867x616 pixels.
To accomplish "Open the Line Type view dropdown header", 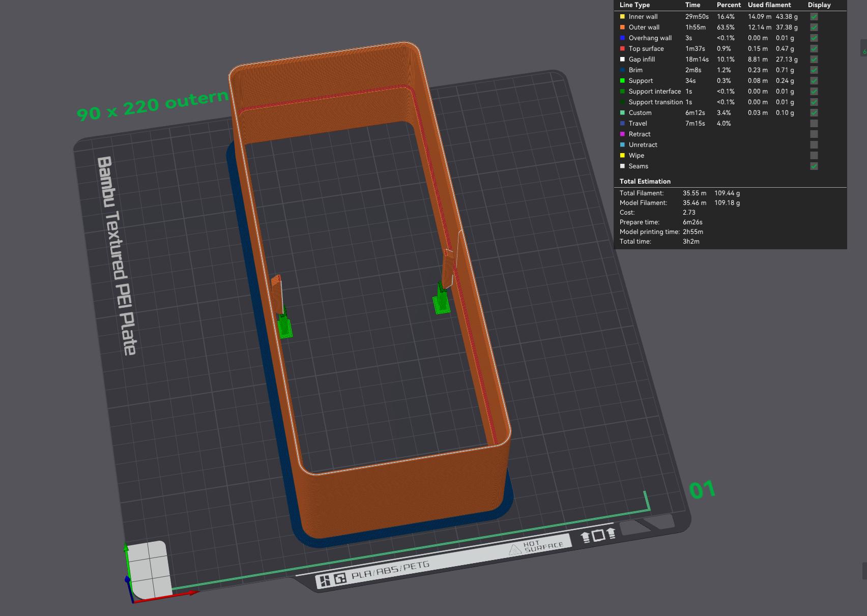I will (634, 5).
